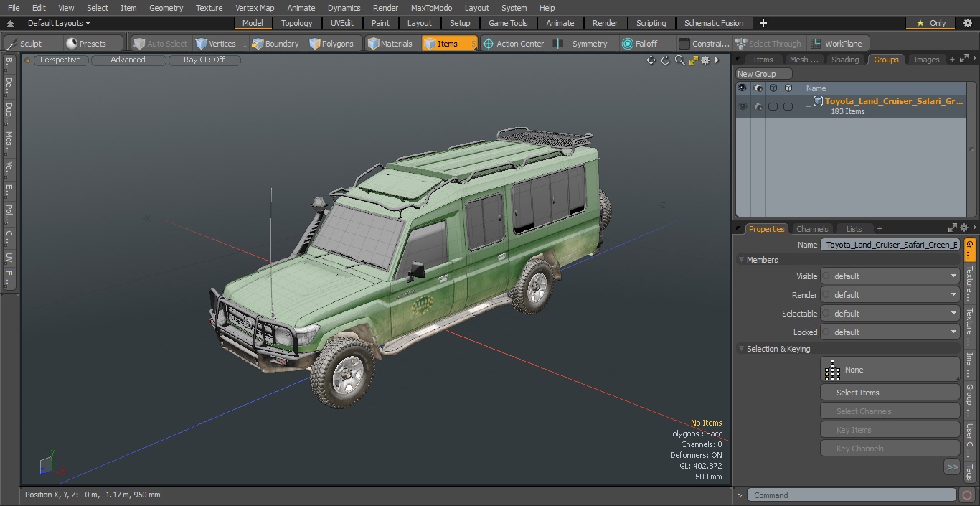Click the group Name input field
Image resolution: width=980 pixels, height=506 pixels.
tap(890, 245)
